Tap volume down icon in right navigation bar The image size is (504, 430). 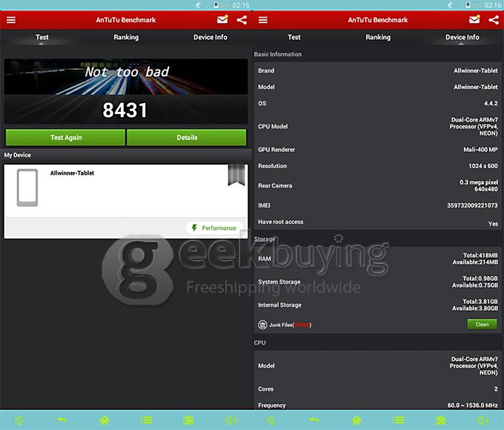(271, 420)
